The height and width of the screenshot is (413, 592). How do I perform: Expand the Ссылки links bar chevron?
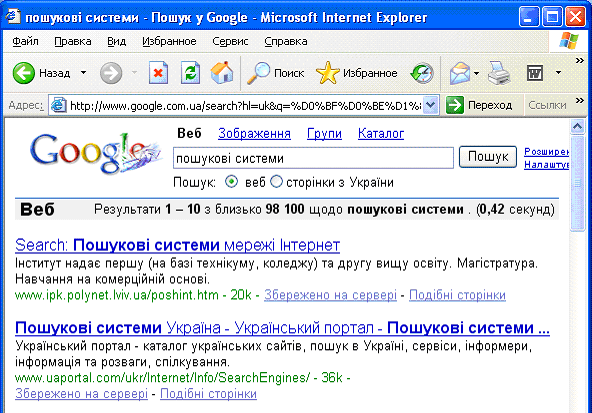coord(580,100)
